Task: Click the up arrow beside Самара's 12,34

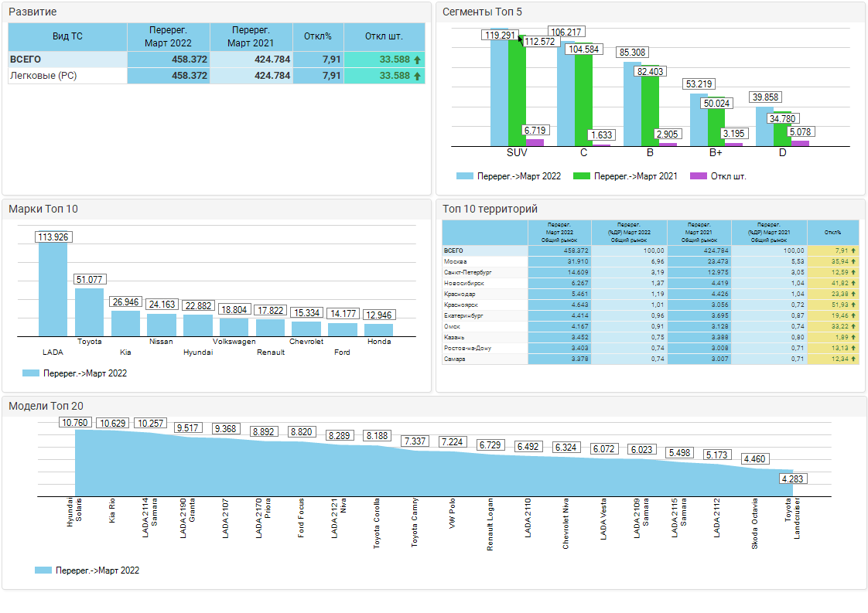Action: point(853,359)
